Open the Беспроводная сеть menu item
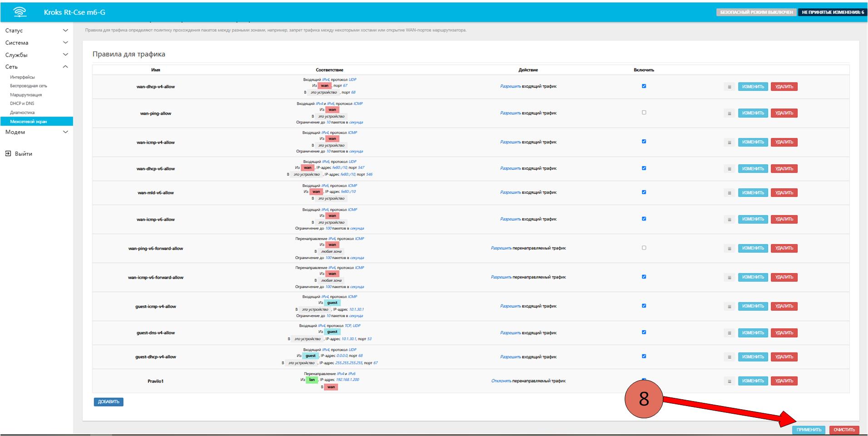The width and height of the screenshot is (868, 436). point(29,86)
